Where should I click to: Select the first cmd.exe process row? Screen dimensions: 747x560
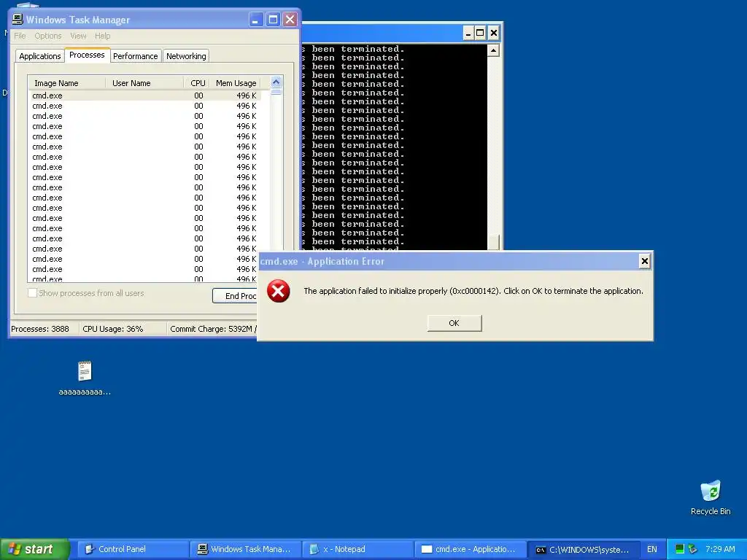click(x=144, y=96)
